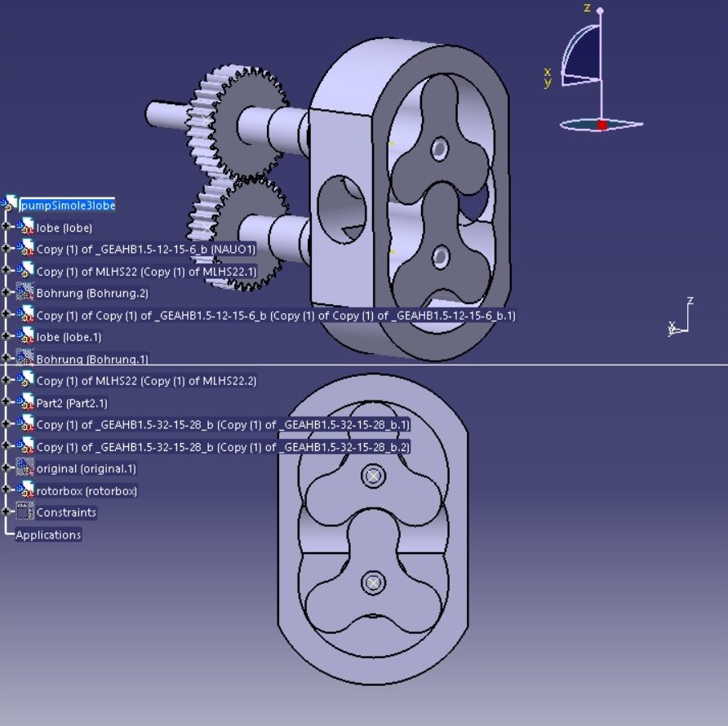This screenshot has width=728, height=726.
Task: Click the icon beside lobe (lobe.1)
Action: 25,335
